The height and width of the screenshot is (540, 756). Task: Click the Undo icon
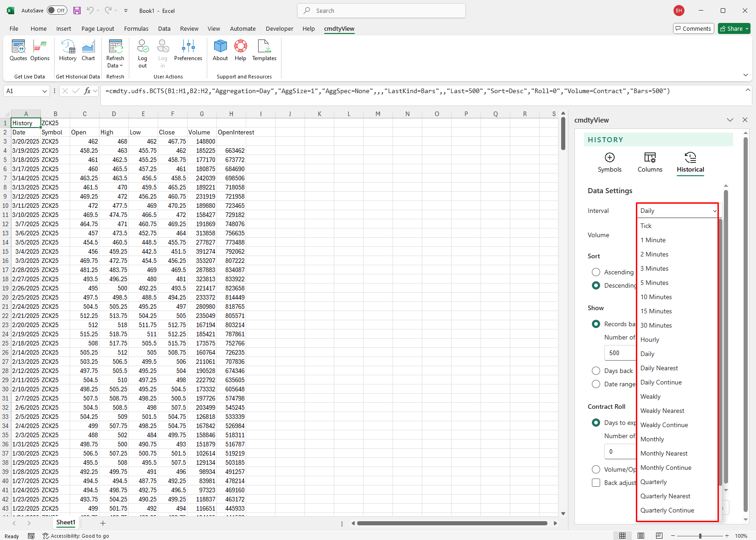point(90,11)
